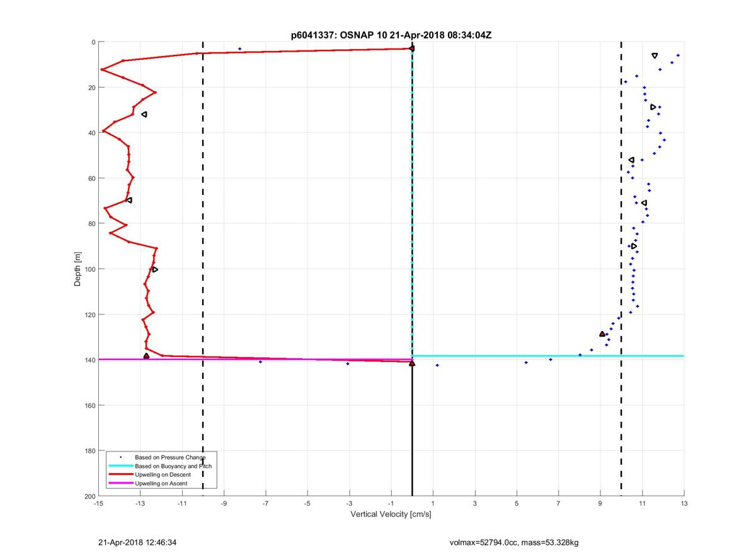756x558 pixels.
Task: Click x-axis tick label '-9'
Action: (x=224, y=504)
